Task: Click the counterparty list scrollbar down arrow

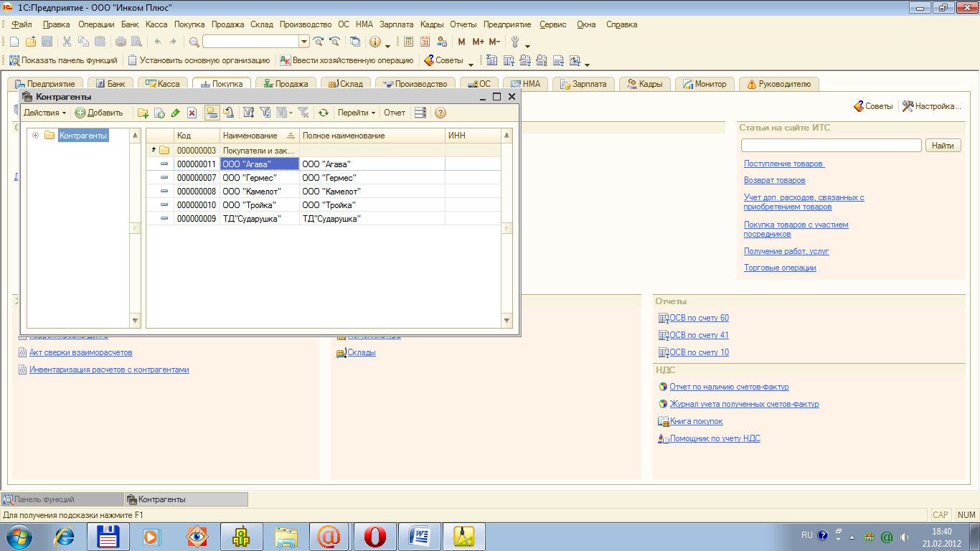Action: (507, 321)
